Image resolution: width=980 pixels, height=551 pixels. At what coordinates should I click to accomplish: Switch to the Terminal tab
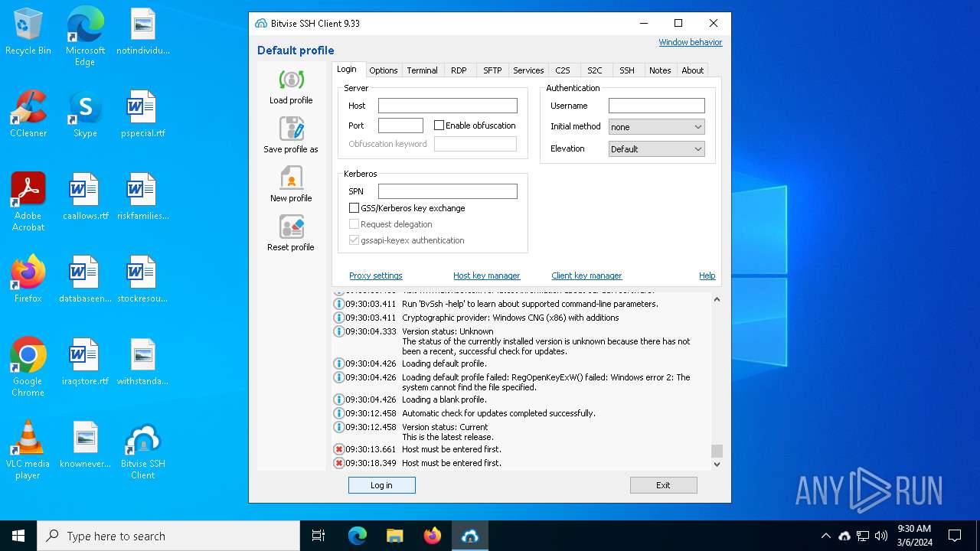pyautogui.click(x=422, y=70)
